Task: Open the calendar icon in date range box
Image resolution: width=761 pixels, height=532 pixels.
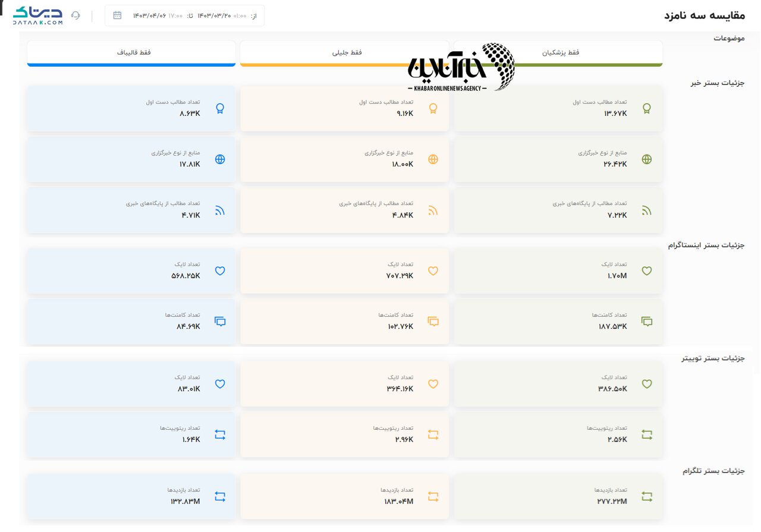Action: pyautogui.click(x=117, y=15)
